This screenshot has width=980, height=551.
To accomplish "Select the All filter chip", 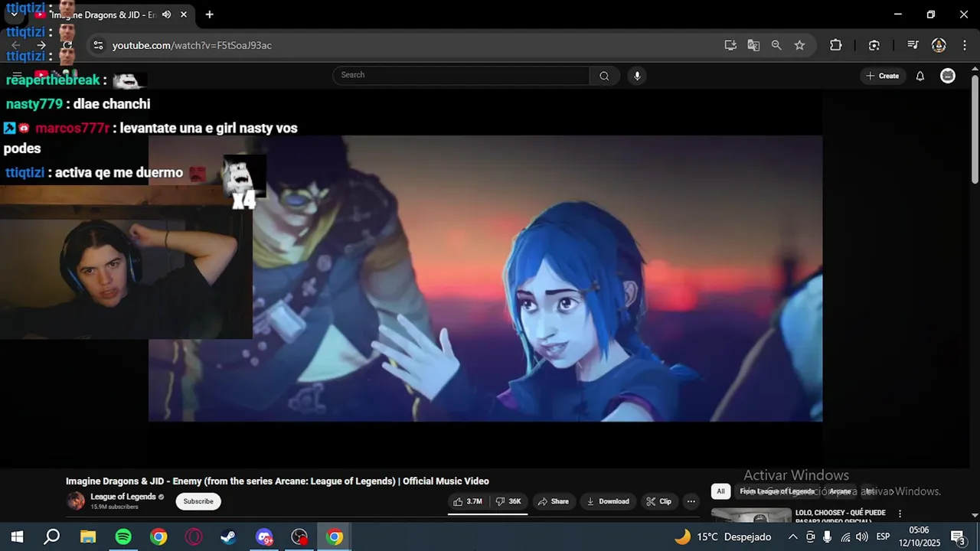I will click(720, 491).
